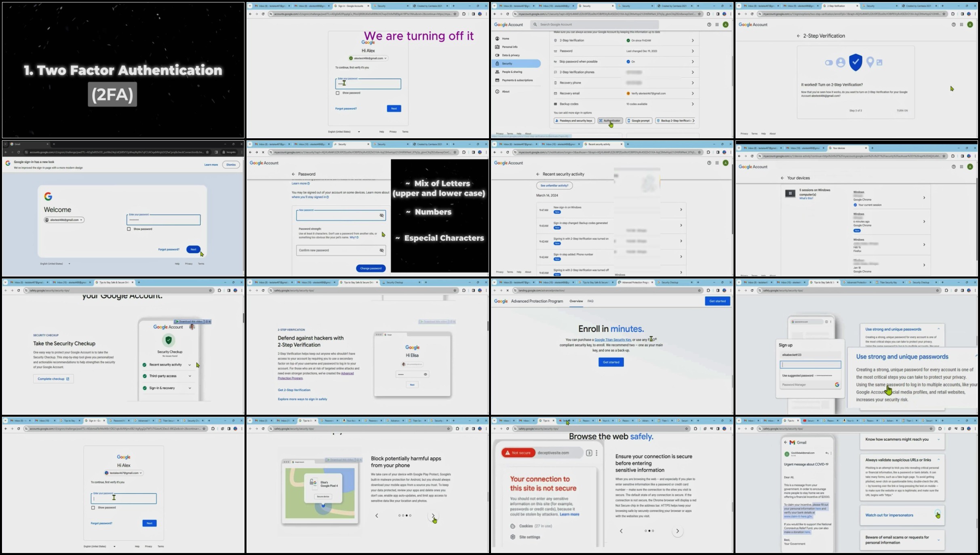Click the New password input field
980x555 pixels.
coord(341,215)
